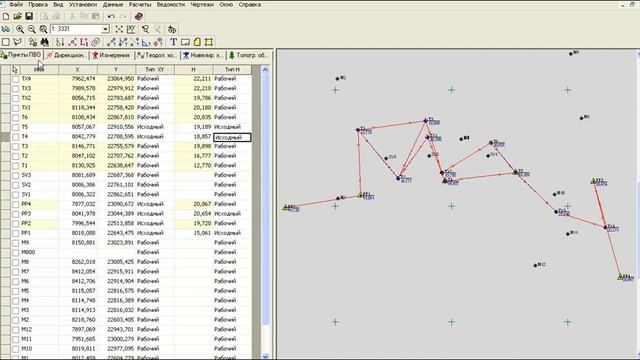Click the frame rectangle icon after the T tool
The width and height of the screenshot is (640, 360).
pyautogui.click(x=185, y=42)
